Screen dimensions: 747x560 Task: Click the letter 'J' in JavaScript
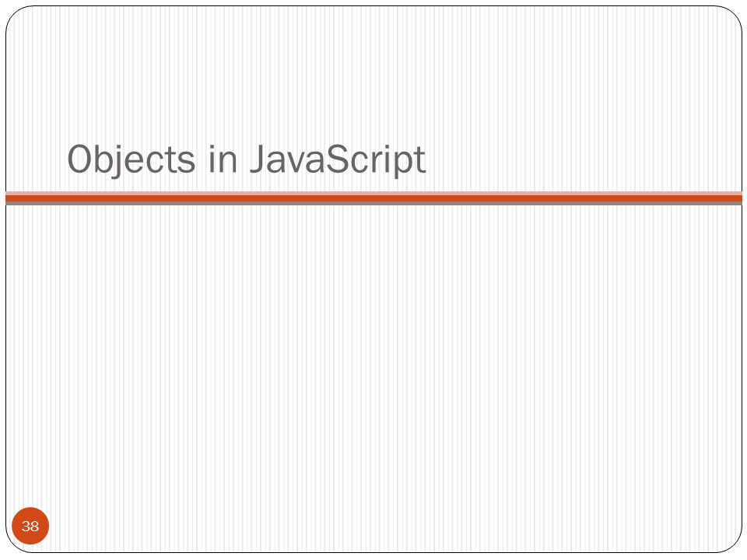258,159
